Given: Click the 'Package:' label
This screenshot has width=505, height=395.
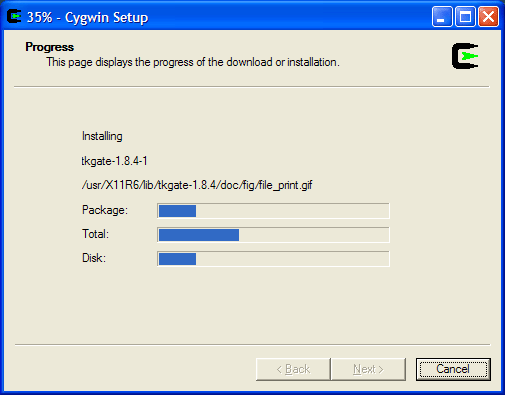Looking at the screenshot, I should point(105,210).
